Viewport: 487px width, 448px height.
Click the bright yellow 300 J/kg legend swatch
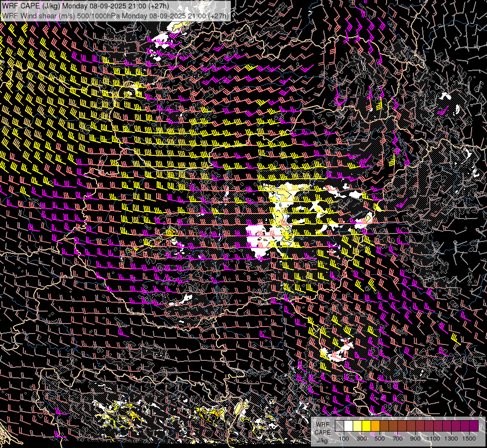[x=367, y=426]
